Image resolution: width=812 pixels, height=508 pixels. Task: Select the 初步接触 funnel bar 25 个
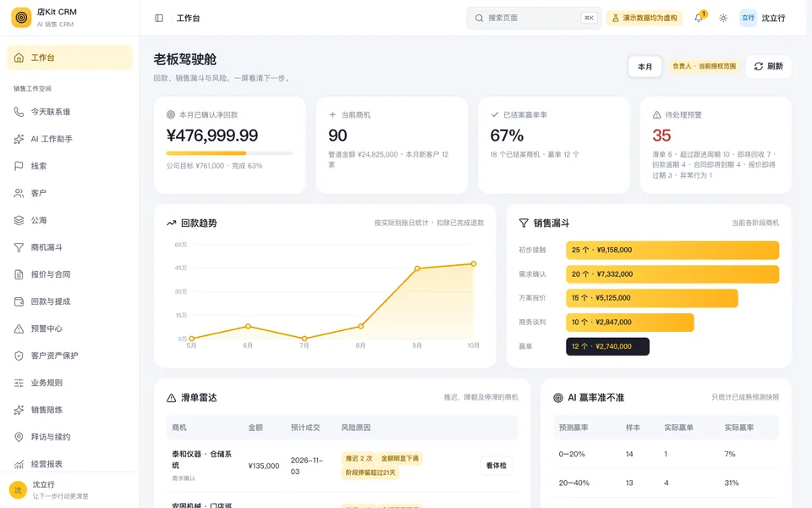tap(672, 250)
